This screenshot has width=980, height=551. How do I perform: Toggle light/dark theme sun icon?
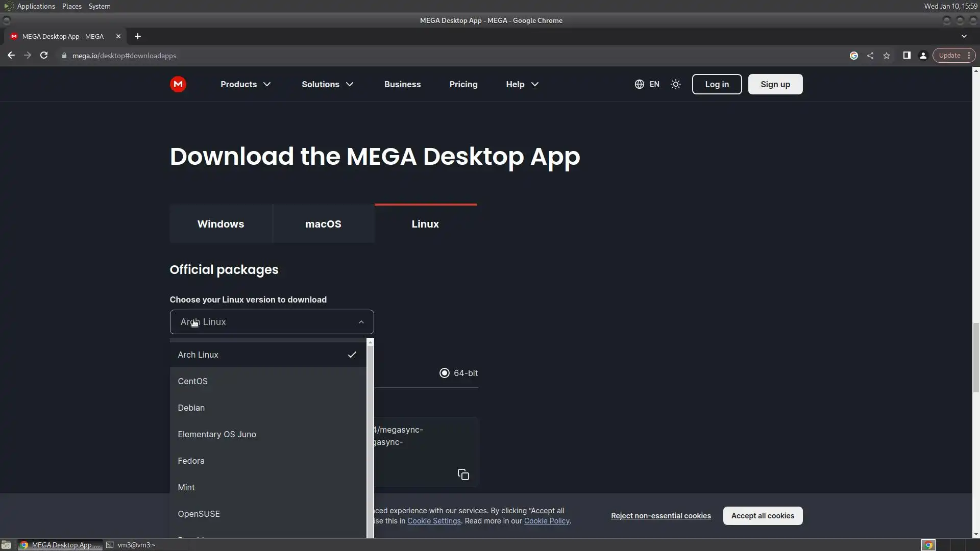tap(676, 84)
